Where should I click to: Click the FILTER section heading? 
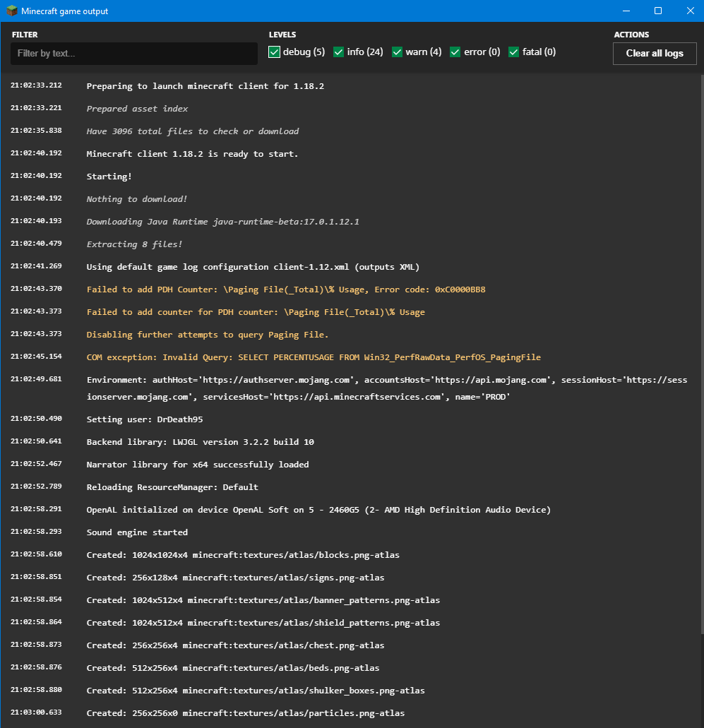(25, 35)
